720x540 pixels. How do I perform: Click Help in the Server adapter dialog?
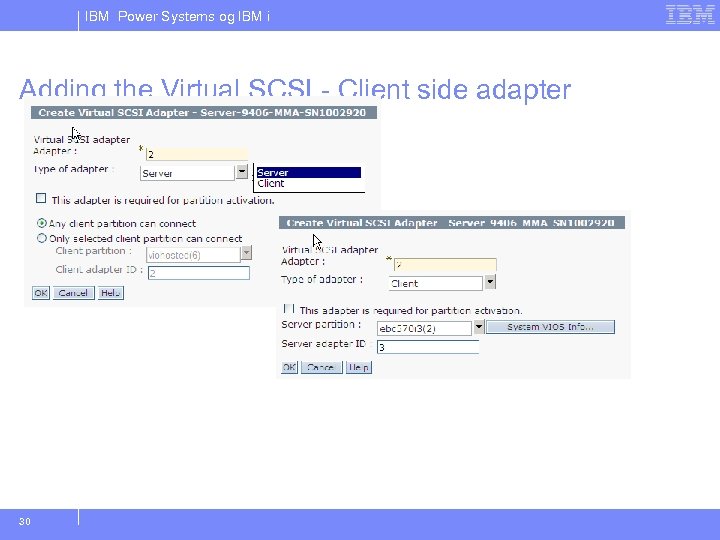pos(111,293)
